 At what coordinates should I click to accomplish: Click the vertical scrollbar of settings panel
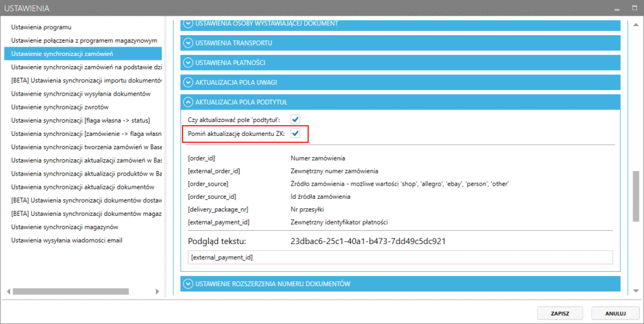(x=635, y=195)
